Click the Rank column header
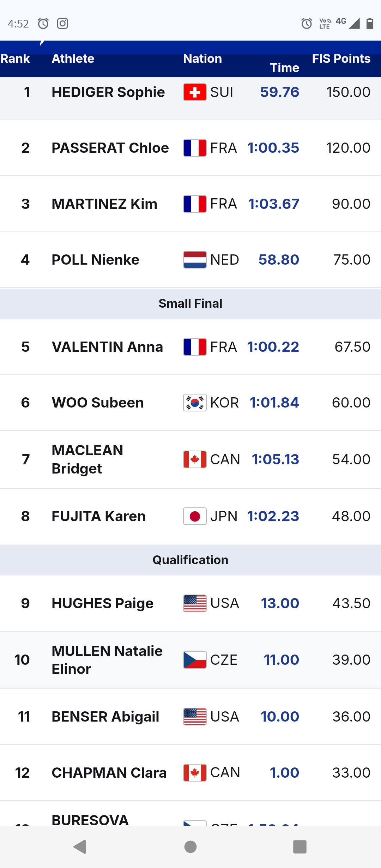The image size is (381, 868). [x=15, y=59]
